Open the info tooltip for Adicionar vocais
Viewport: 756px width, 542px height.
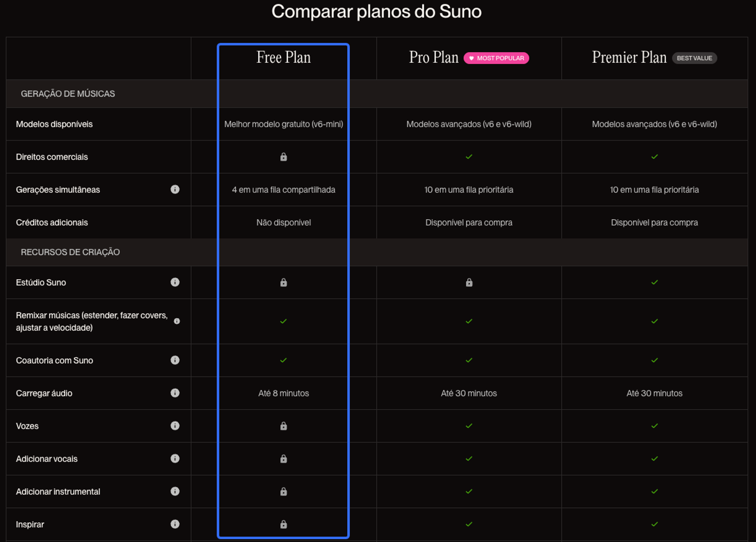175,458
